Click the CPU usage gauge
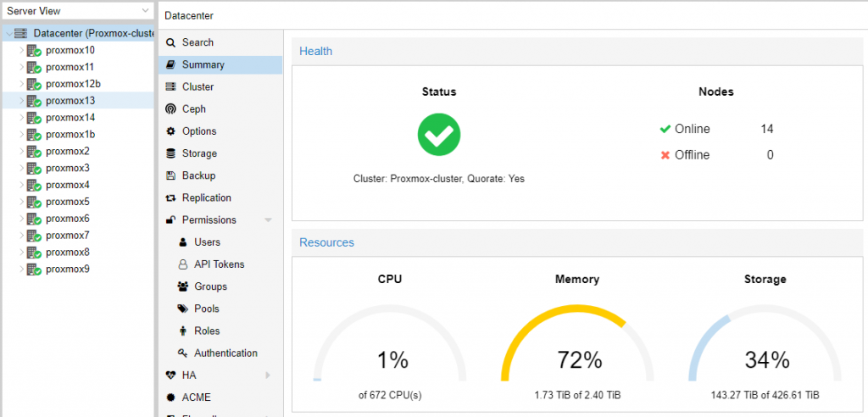Screen dimensions: 868x417 (x=390, y=343)
